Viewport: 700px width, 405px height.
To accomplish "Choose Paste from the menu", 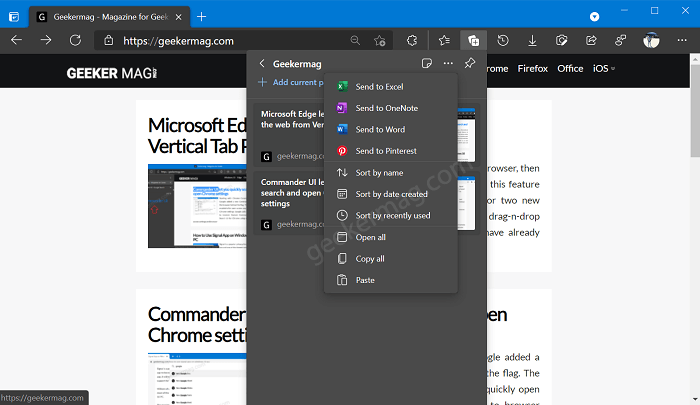I will (391, 280).
